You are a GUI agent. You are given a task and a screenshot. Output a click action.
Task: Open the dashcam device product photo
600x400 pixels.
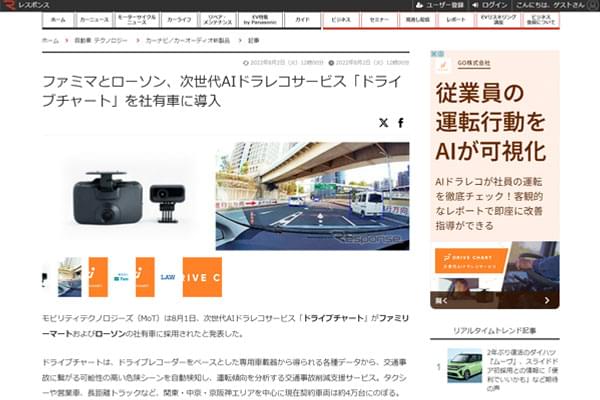tap(129, 198)
